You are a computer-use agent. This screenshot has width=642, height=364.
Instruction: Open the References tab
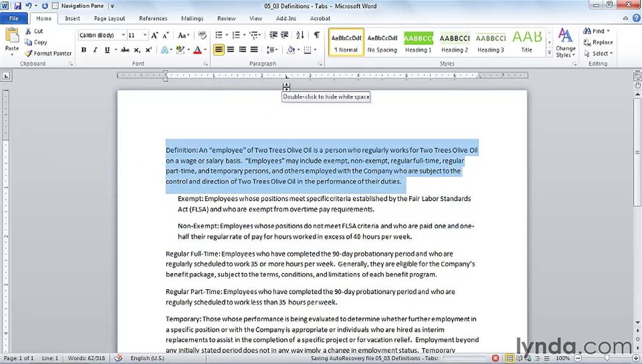coord(153,18)
